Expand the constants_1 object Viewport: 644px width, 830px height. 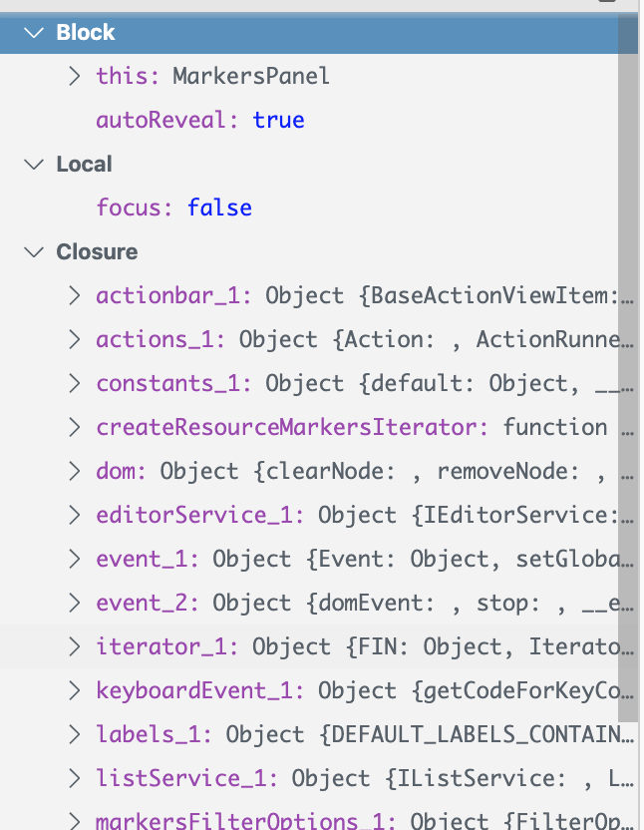(x=73, y=383)
